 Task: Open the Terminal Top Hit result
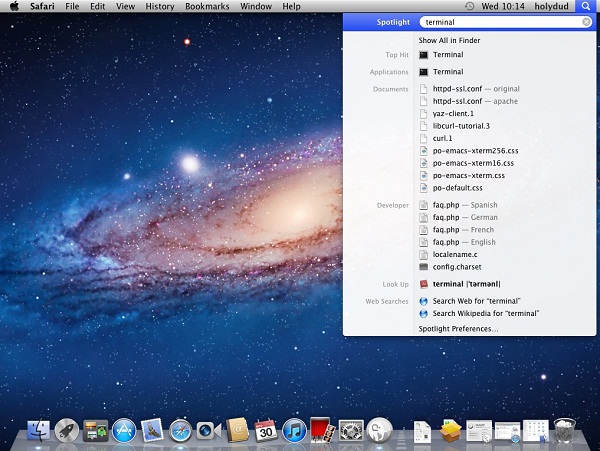447,55
